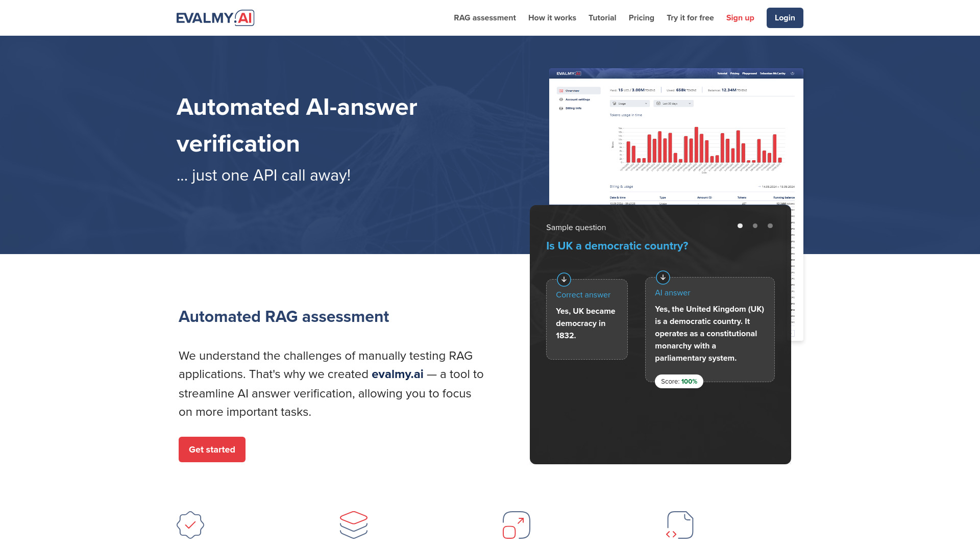Click the Score 100% result badge

(679, 381)
